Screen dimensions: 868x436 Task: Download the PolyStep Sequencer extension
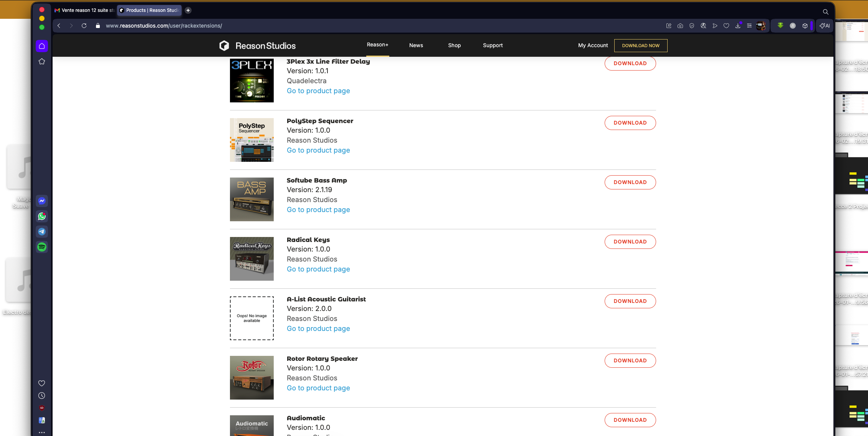pyautogui.click(x=630, y=123)
